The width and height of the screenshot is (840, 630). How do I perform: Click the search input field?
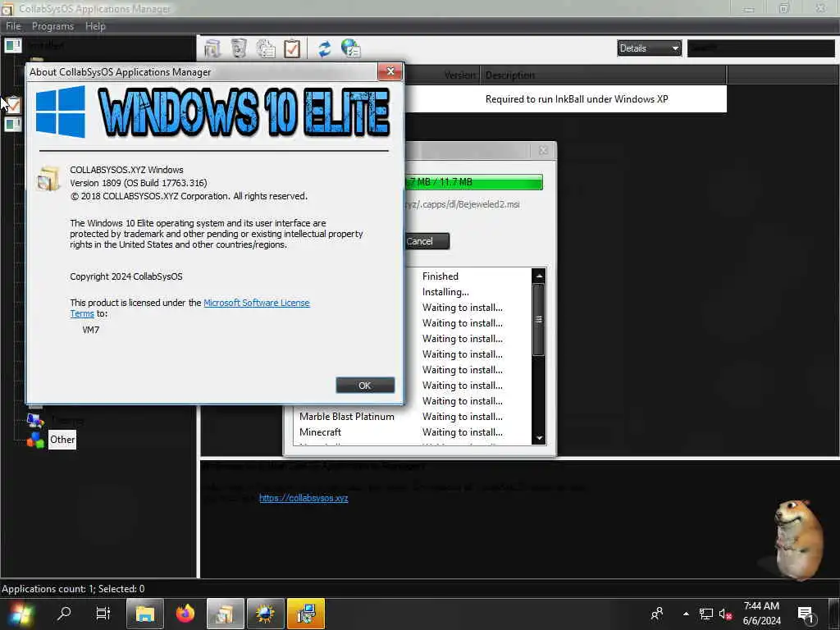pos(760,48)
